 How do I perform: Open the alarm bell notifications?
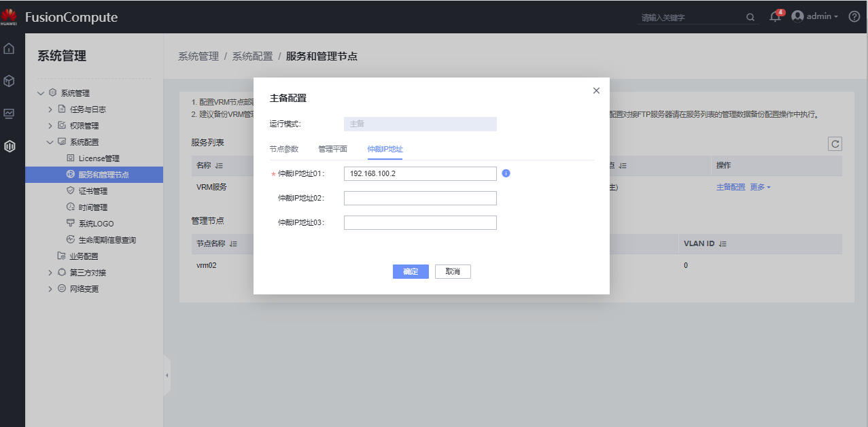click(x=775, y=17)
